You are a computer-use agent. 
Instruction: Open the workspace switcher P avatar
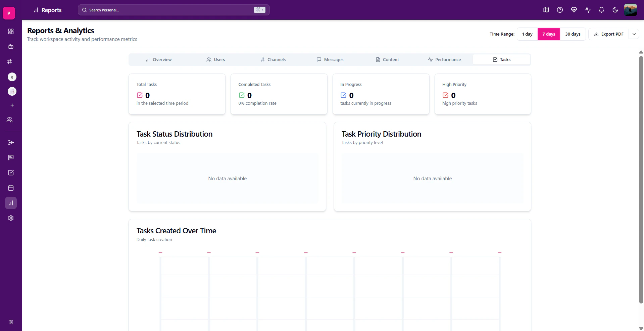click(9, 13)
